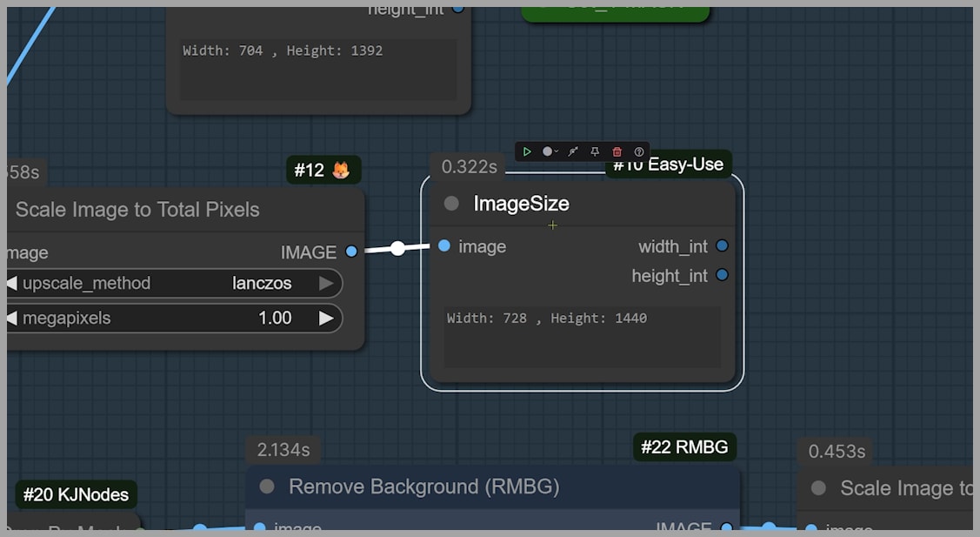Click the megapixels 1.00 value field
This screenshot has height=537, width=980.
pyautogui.click(x=275, y=319)
